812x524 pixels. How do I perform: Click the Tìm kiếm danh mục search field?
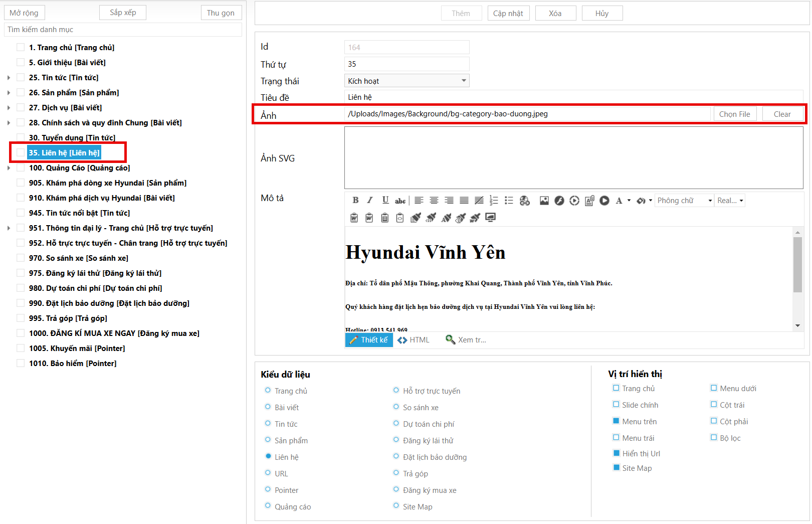tap(123, 30)
